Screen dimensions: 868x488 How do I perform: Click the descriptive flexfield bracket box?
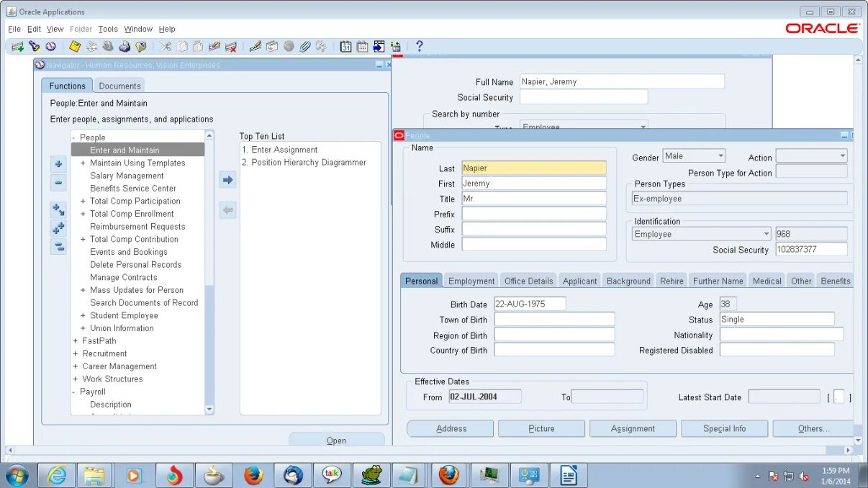pos(839,397)
